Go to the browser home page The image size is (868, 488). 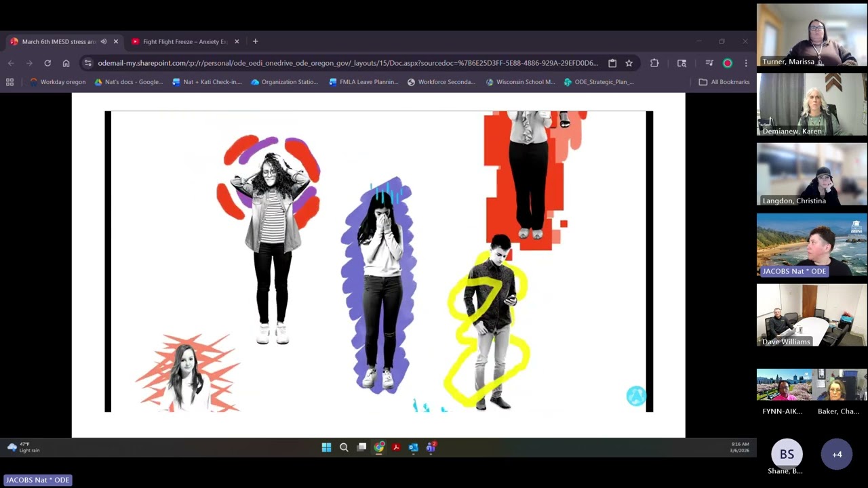(x=66, y=63)
